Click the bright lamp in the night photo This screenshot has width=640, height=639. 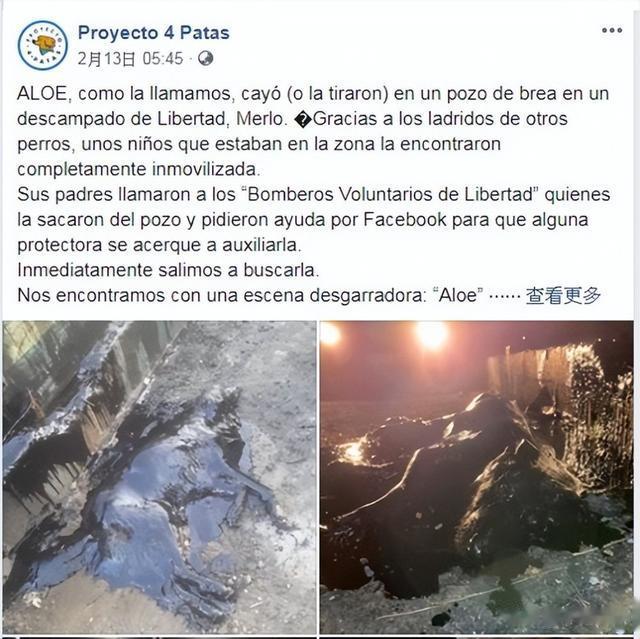click(x=432, y=335)
